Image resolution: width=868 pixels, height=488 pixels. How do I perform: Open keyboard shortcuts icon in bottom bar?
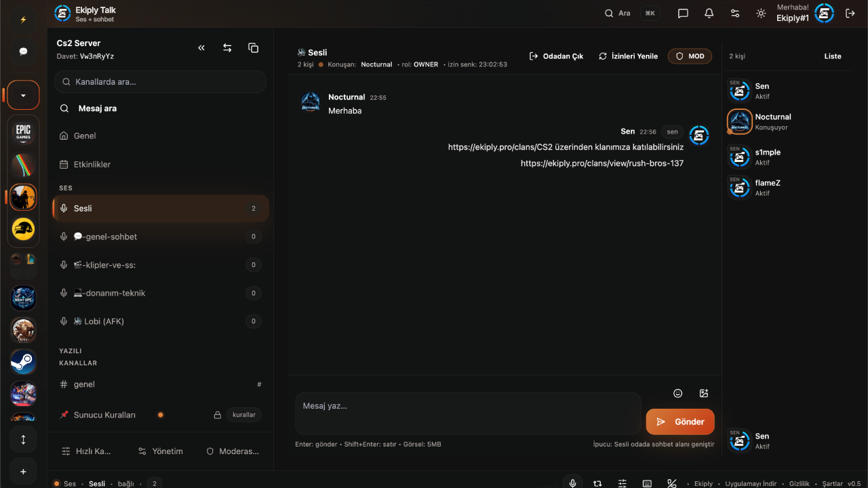[647, 483]
